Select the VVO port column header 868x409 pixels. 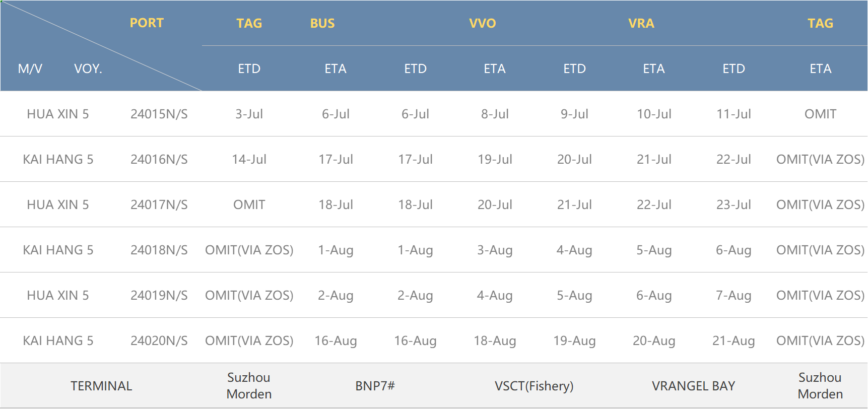pyautogui.click(x=483, y=23)
